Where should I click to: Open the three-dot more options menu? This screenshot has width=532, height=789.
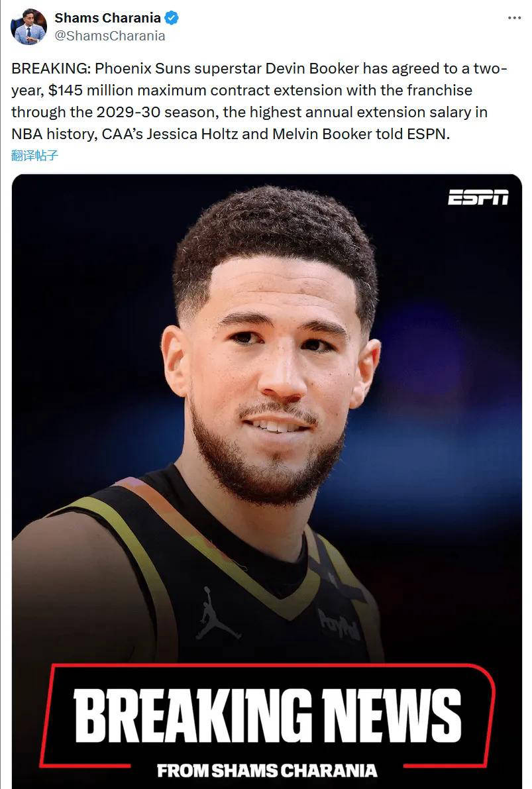click(x=514, y=18)
